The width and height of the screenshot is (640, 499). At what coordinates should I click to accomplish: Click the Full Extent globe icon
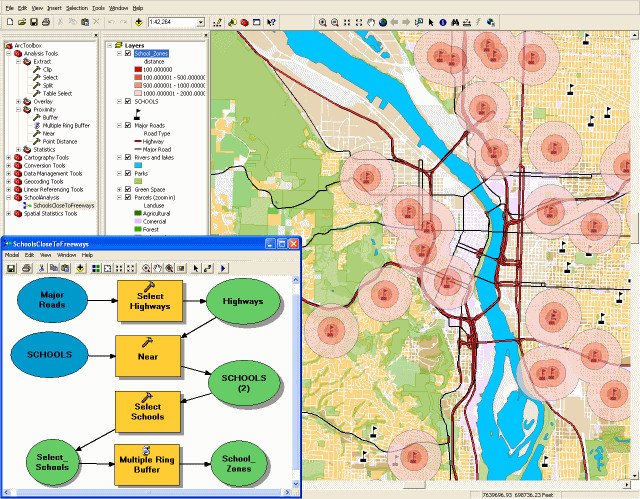tap(381, 21)
